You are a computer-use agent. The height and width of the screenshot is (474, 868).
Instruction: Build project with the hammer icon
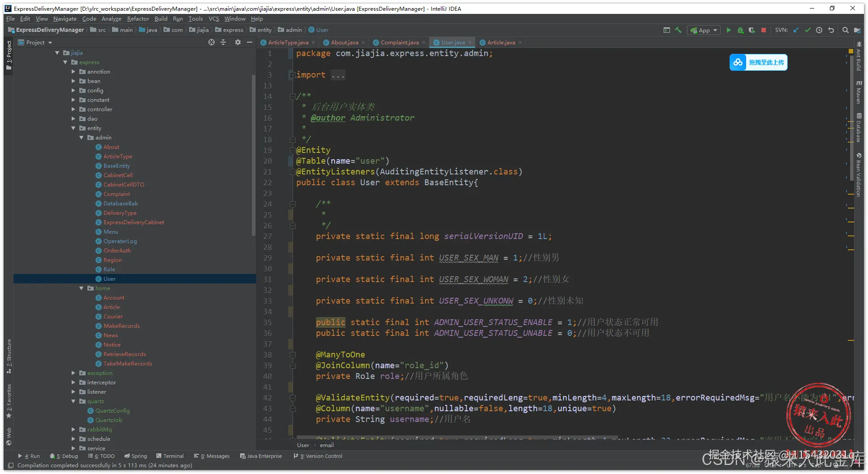(x=678, y=30)
